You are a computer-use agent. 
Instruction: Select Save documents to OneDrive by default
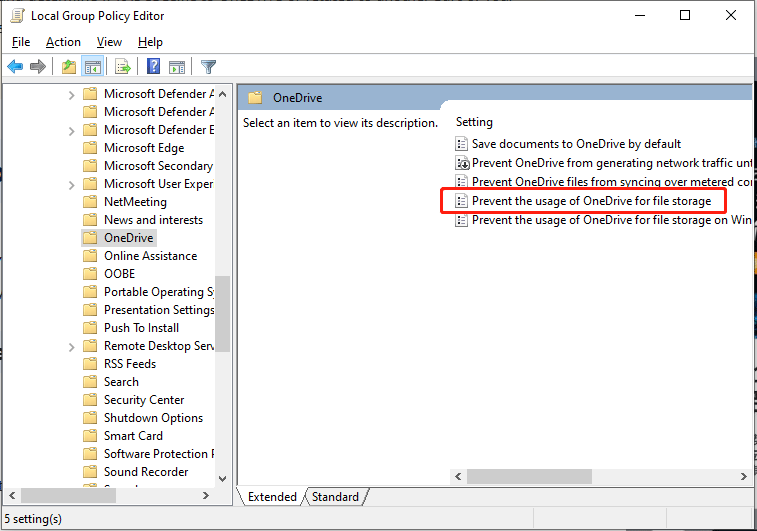point(576,144)
